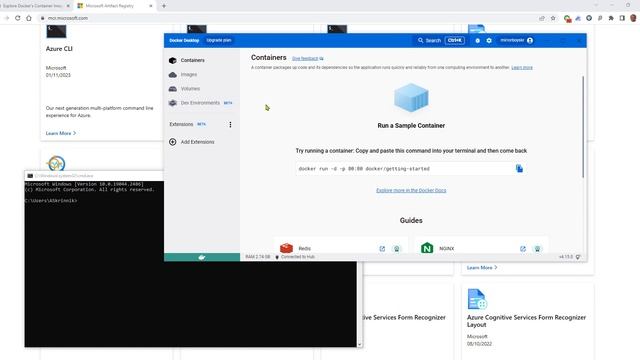The width and height of the screenshot is (640, 360).
Task: Click the command prompt window scrollbar arrow
Action: click(360, 345)
